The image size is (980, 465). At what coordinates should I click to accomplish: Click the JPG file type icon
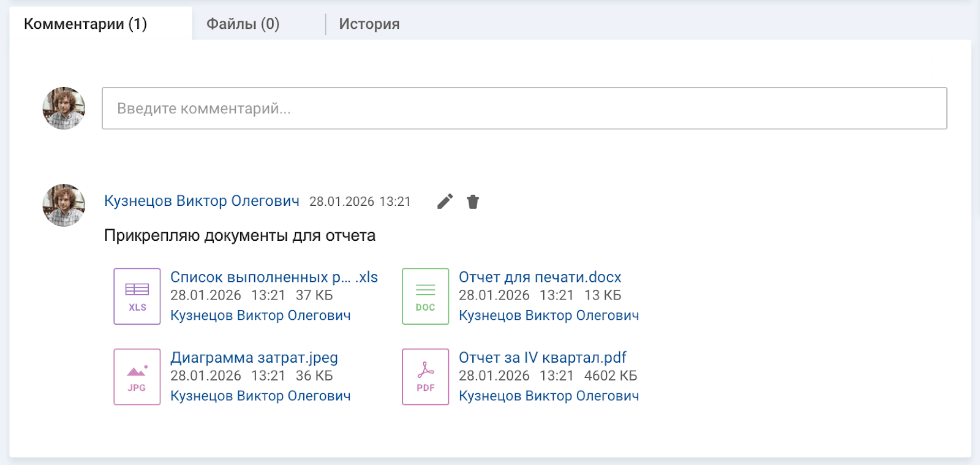[137, 377]
